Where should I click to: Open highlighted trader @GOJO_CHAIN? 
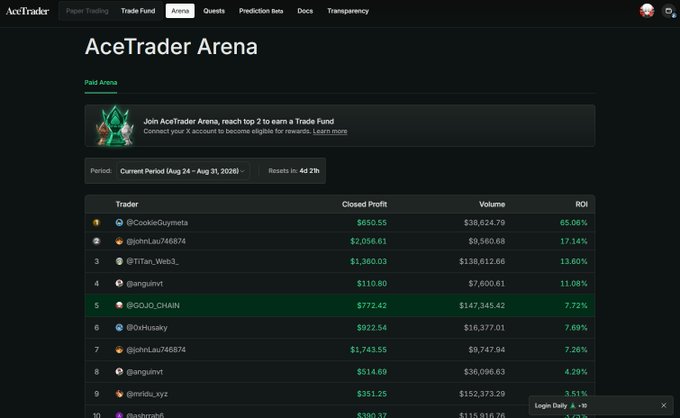pos(153,305)
